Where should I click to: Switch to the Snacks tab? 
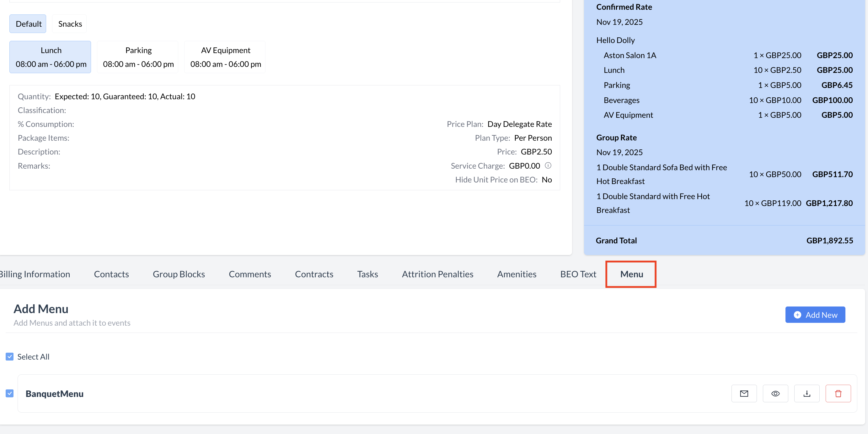click(x=70, y=24)
